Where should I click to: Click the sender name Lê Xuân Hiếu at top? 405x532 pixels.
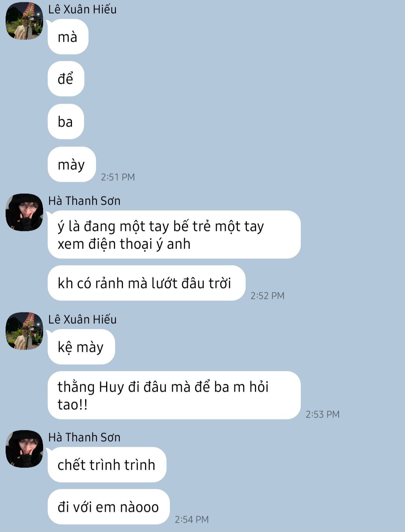click(82, 9)
